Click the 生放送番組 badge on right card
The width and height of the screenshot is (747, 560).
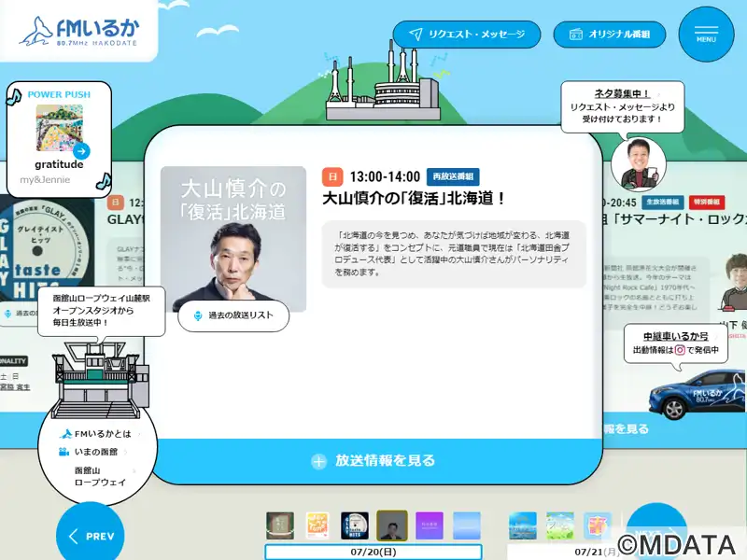pyautogui.click(x=663, y=202)
